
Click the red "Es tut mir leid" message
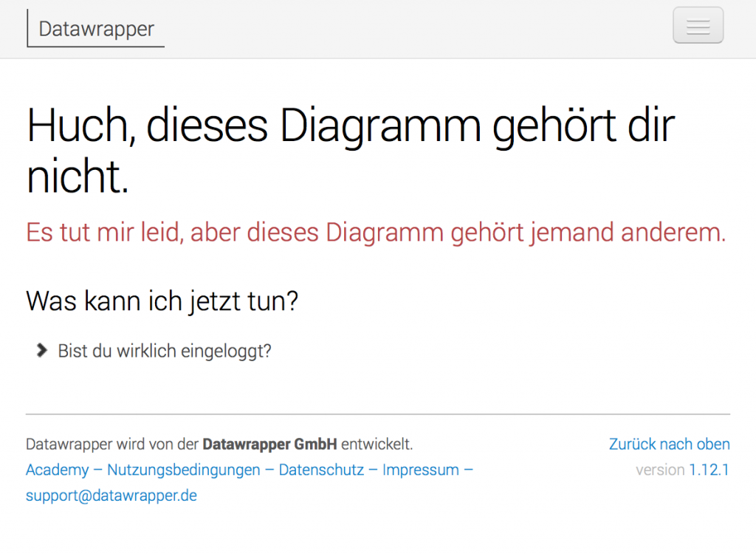tap(376, 233)
